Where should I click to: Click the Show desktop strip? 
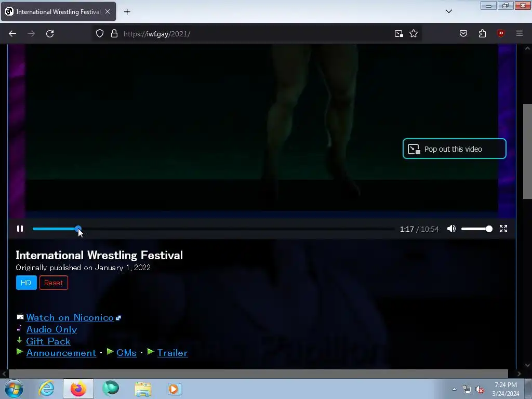pyautogui.click(x=528, y=389)
